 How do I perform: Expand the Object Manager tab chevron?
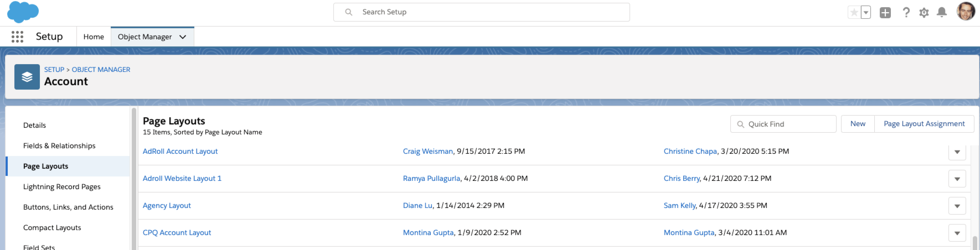pyautogui.click(x=183, y=37)
